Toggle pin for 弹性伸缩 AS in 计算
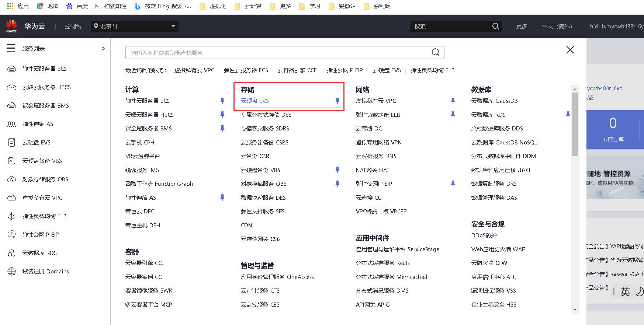The height and width of the screenshot is (325, 644). [222, 198]
